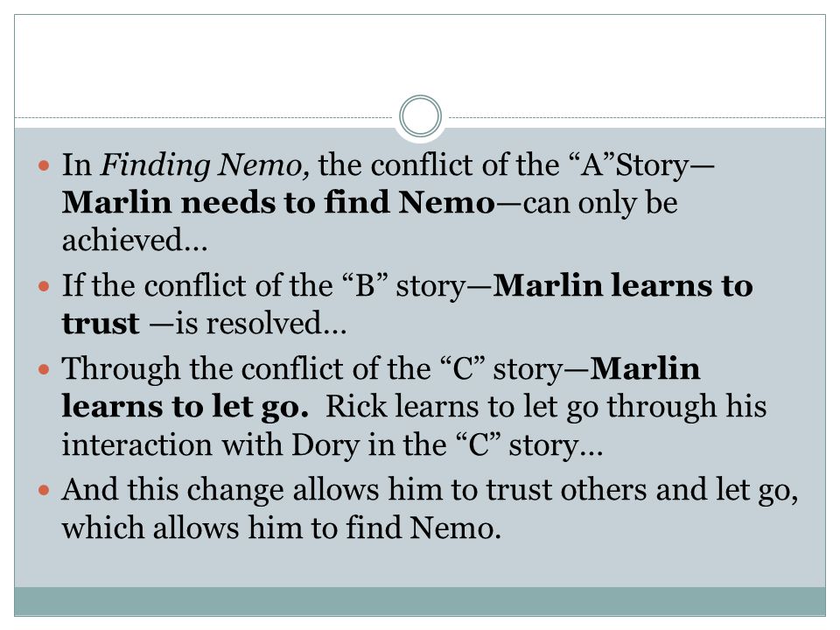840x630 pixels.
Task: Click the word Dory in the text
Action: pos(325,445)
